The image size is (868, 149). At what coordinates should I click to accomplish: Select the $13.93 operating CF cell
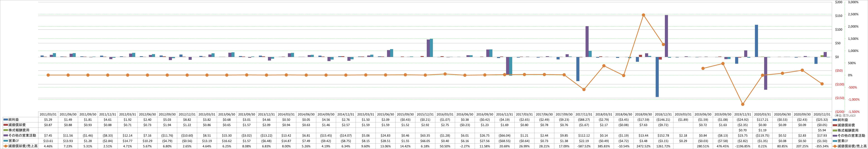(68, 141)
